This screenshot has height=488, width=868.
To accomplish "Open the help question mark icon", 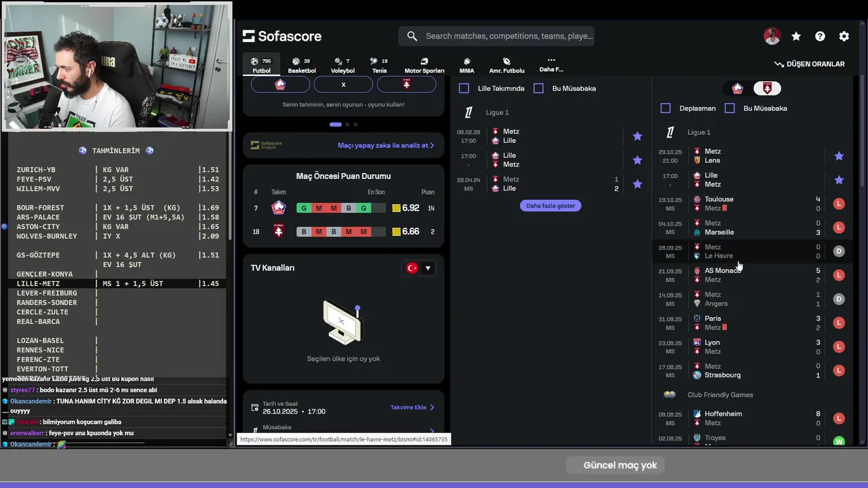I will tap(820, 37).
